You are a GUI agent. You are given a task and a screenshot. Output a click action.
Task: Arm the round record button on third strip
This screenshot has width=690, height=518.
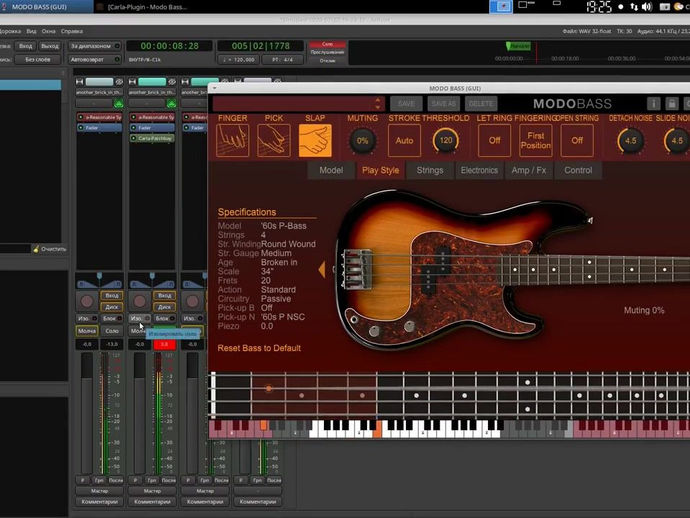pos(193,301)
